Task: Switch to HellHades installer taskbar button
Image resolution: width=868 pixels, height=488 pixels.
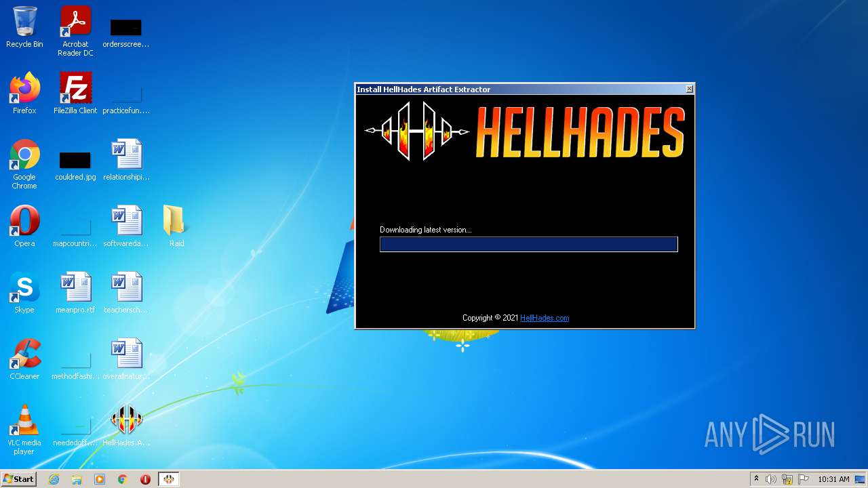Action: [x=169, y=479]
